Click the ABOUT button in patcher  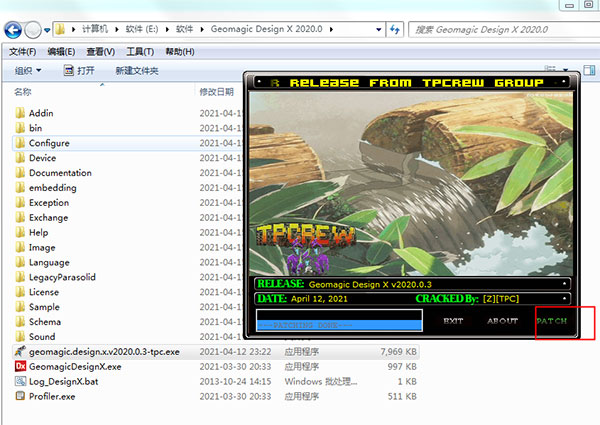(502, 320)
